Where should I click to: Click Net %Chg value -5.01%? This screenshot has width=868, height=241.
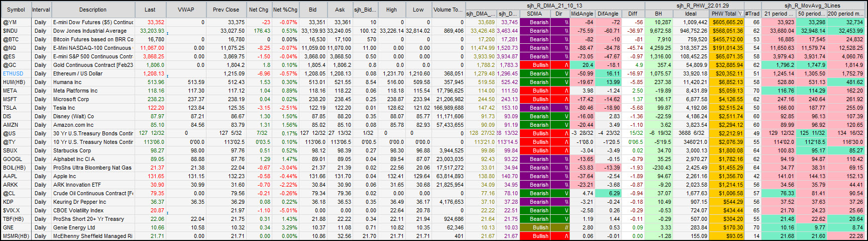(x=285, y=210)
